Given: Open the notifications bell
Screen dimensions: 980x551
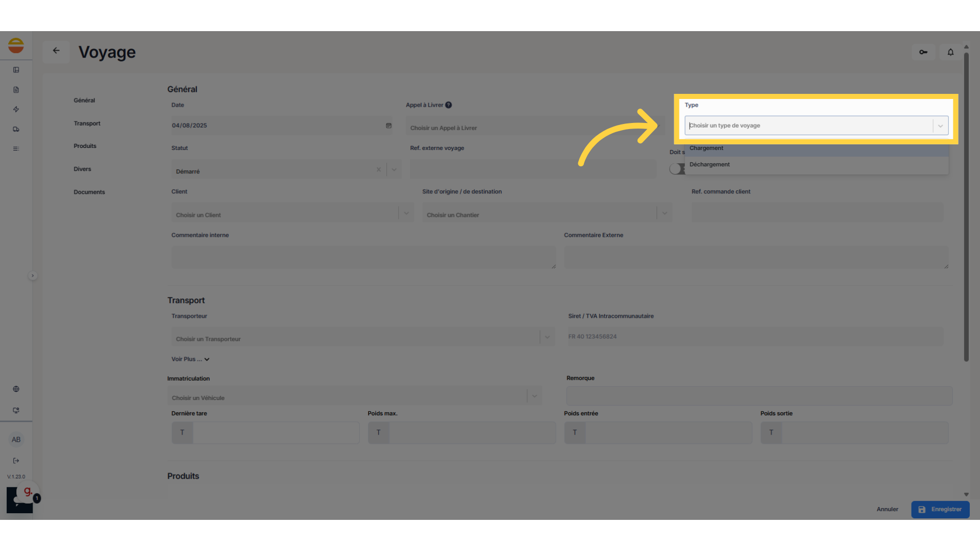Looking at the screenshot, I should [x=950, y=52].
